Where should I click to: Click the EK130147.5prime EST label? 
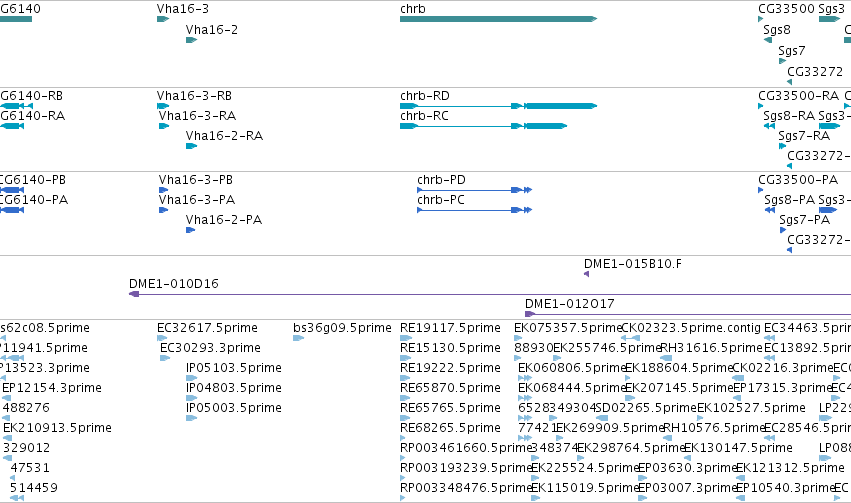click(738, 449)
